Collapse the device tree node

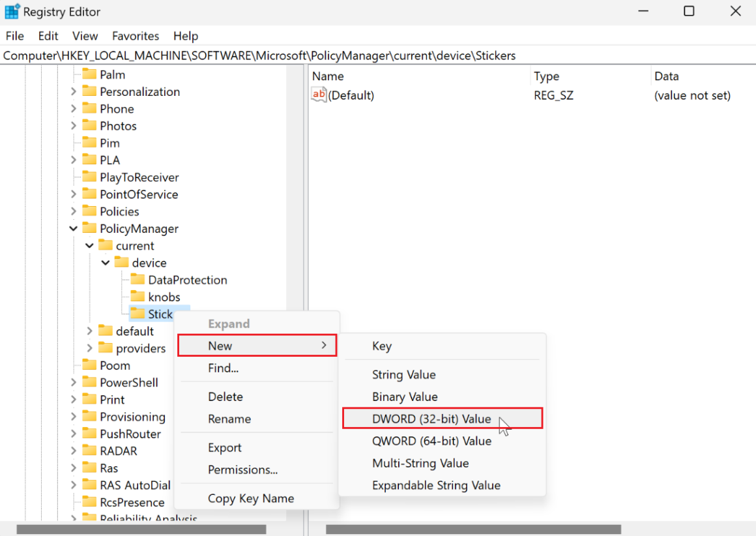[106, 263]
